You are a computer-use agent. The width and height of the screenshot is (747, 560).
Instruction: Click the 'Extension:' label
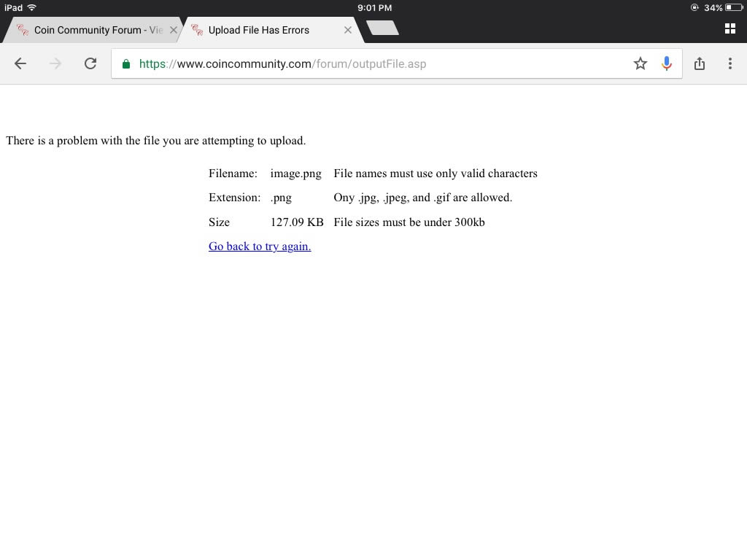[x=235, y=198]
